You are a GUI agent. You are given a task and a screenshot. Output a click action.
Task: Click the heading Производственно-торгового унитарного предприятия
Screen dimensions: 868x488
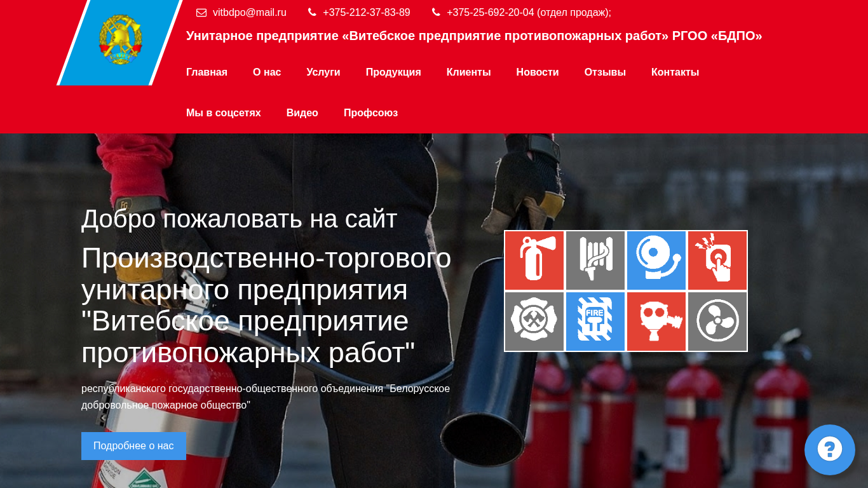[x=266, y=306]
